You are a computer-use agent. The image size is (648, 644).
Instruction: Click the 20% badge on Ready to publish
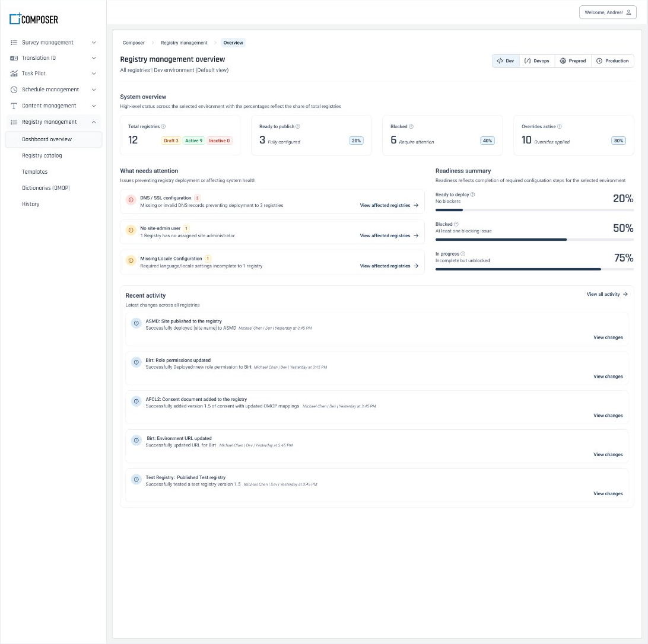coord(356,141)
